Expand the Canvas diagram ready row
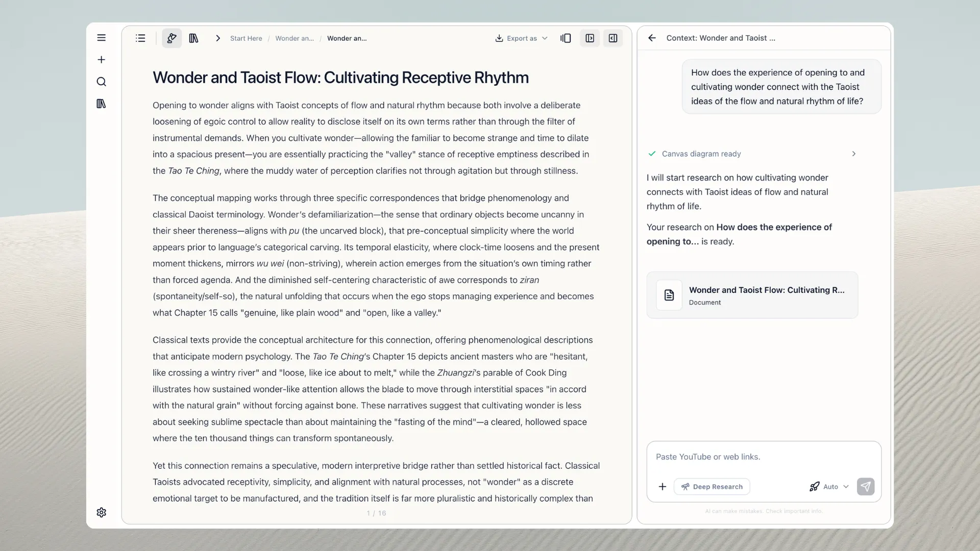 (x=752, y=154)
